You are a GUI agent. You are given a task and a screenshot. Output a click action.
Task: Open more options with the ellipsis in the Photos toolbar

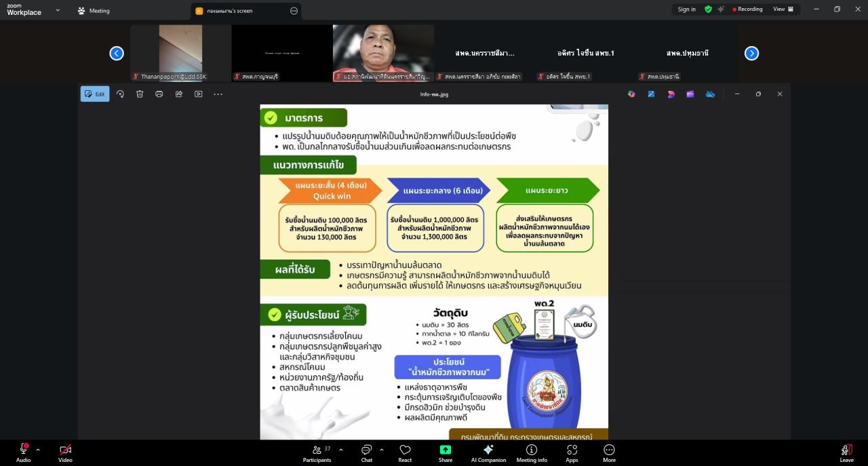(x=218, y=94)
